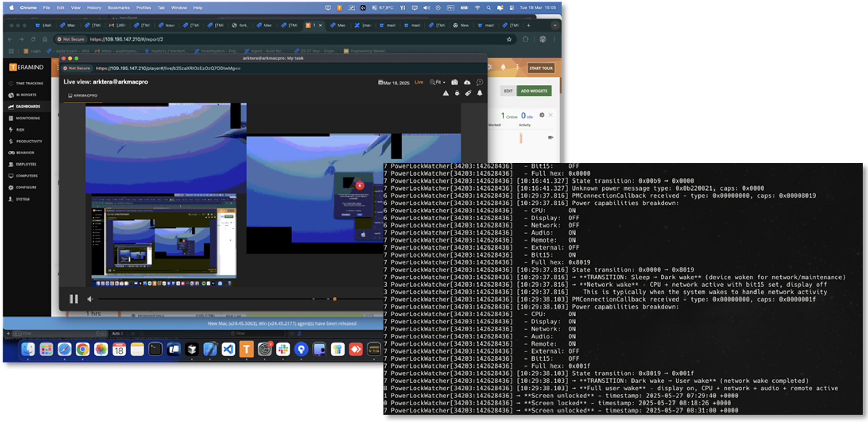Screen dimensions: 868x422
Task: Open a new Chrome tab with plus
Action: (x=528, y=25)
